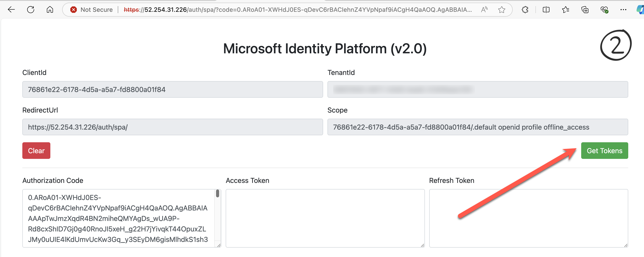644x257 pixels.
Task: Click the RedirectUrl input field
Action: click(x=172, y=127)
